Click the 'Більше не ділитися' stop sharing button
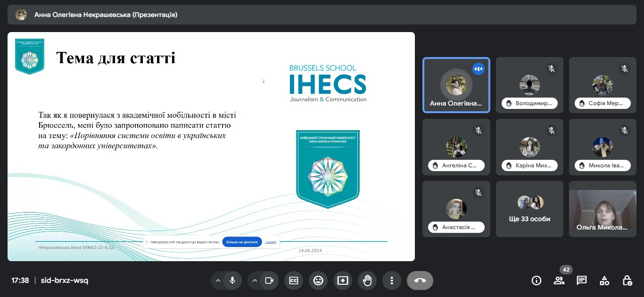 pos(242,242)
